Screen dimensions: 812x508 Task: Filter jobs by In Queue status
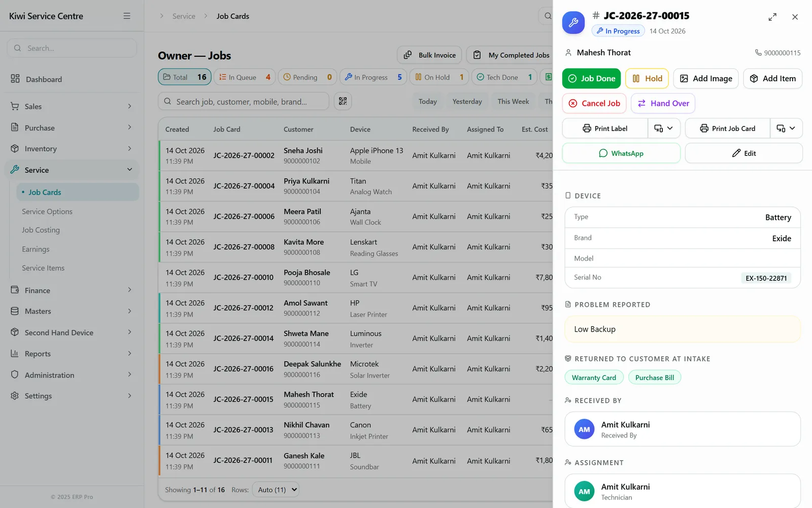tap(245, 77)
